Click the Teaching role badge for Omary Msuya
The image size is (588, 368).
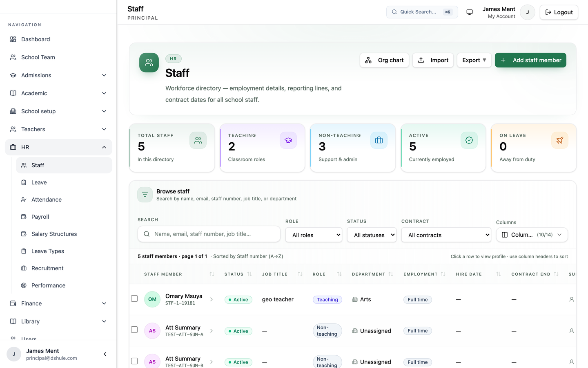327,300
